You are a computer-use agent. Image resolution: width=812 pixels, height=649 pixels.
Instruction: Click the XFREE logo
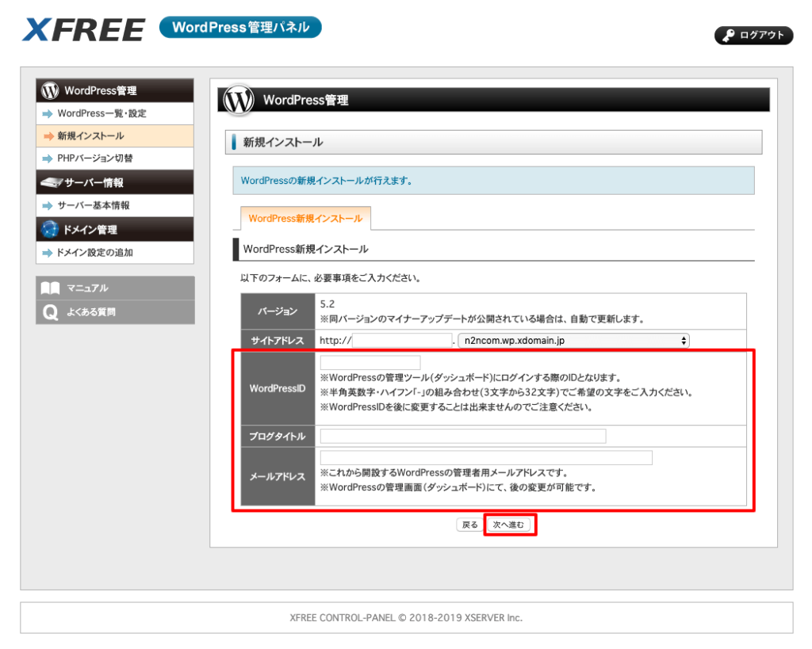click(83, 29)
